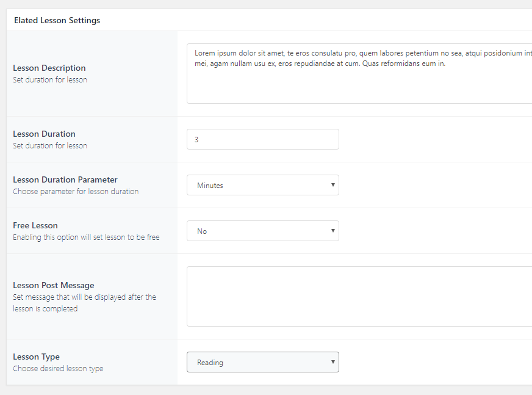The width and height of the screenshot is (532, 395).
Task: Click the Lesson Description label
Action: click(x=49, y=68)
